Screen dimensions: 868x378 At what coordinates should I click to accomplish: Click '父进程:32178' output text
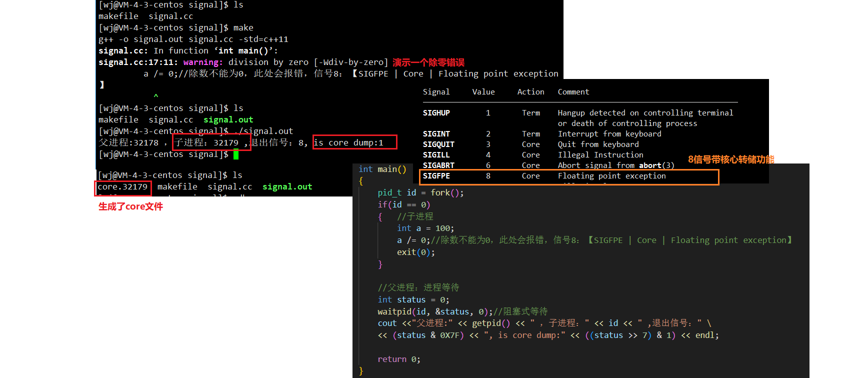pyautogui.click(x=128, y=142)
